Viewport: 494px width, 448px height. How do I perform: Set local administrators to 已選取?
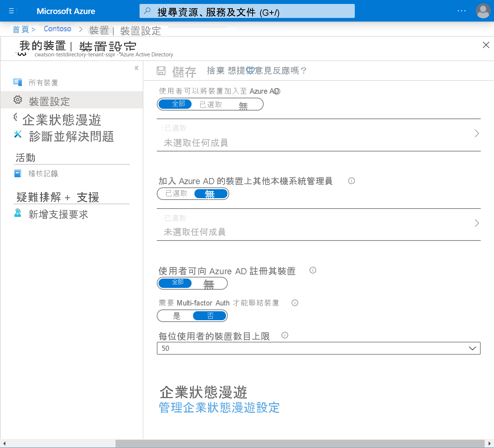(176, 193)
